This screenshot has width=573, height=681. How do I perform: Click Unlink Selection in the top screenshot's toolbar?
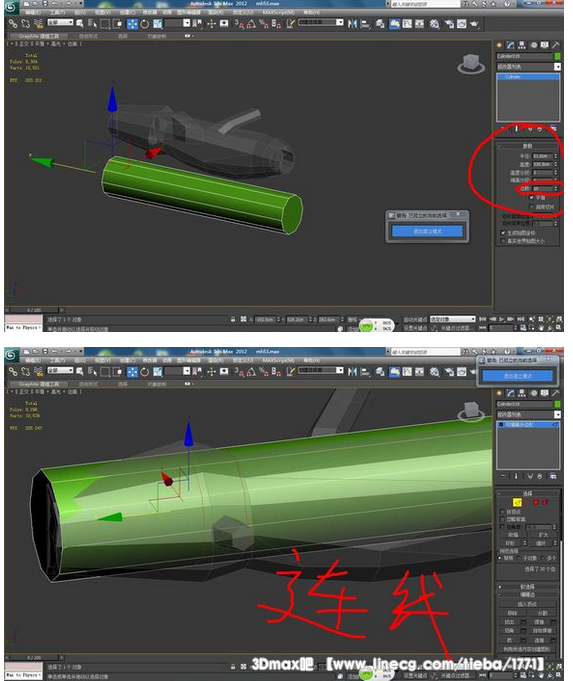click(x=26, y=23)
